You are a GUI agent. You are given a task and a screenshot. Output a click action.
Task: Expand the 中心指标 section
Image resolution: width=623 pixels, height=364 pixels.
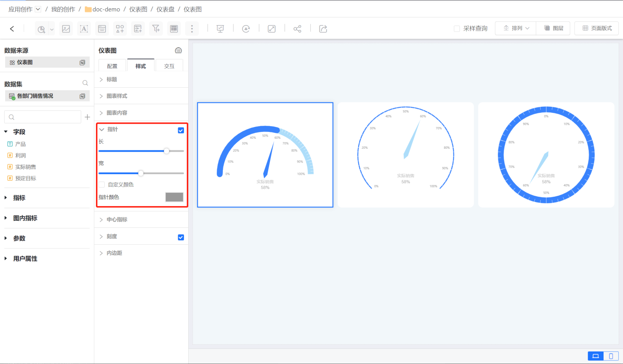click(117, 220)
